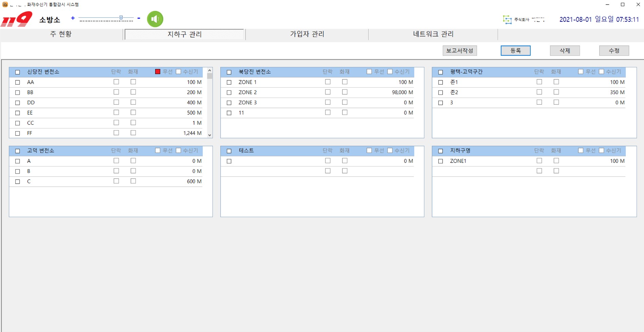Click the blue plus volume icon
Screen dimensions: 644x332
pyautogui.click(x=73, y=18)
